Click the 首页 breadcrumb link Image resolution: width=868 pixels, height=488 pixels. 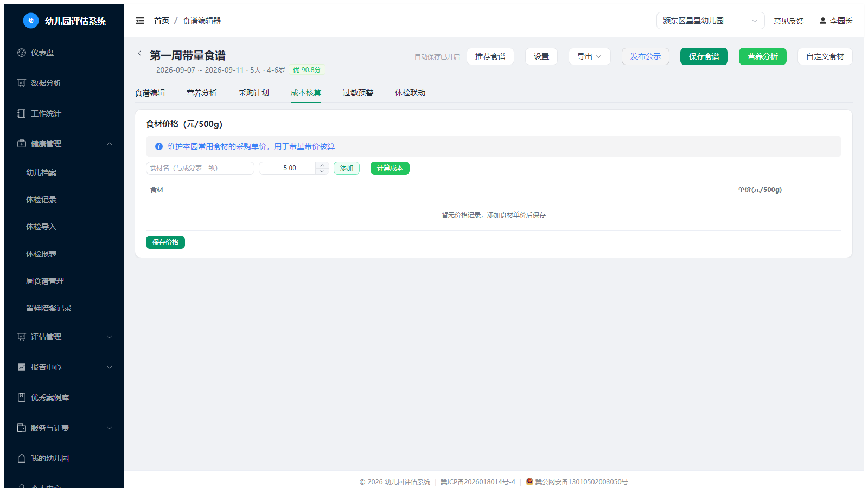click(162, 21)
